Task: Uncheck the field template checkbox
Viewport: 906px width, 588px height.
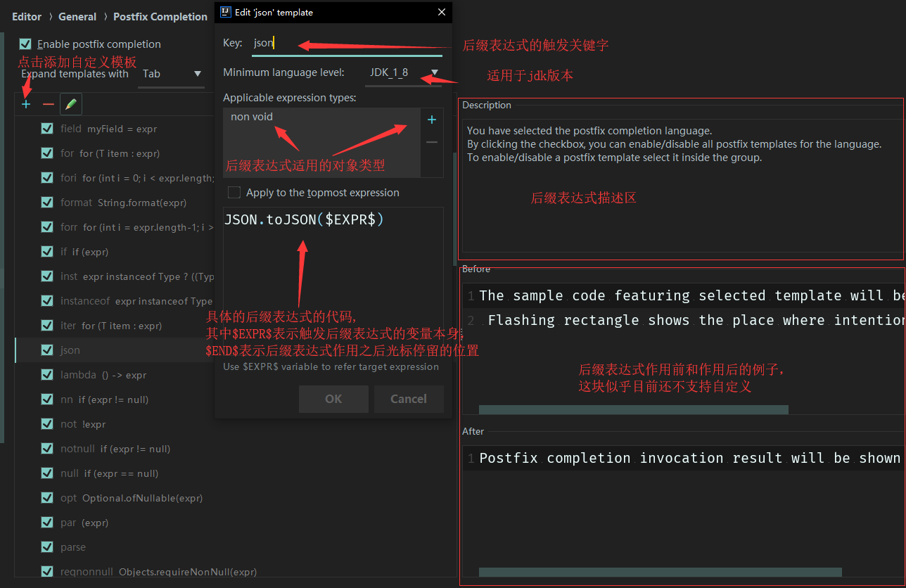Action: (47, 128)
